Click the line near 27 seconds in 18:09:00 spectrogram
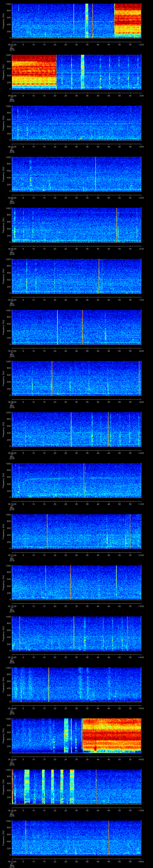 click(71, 429)
